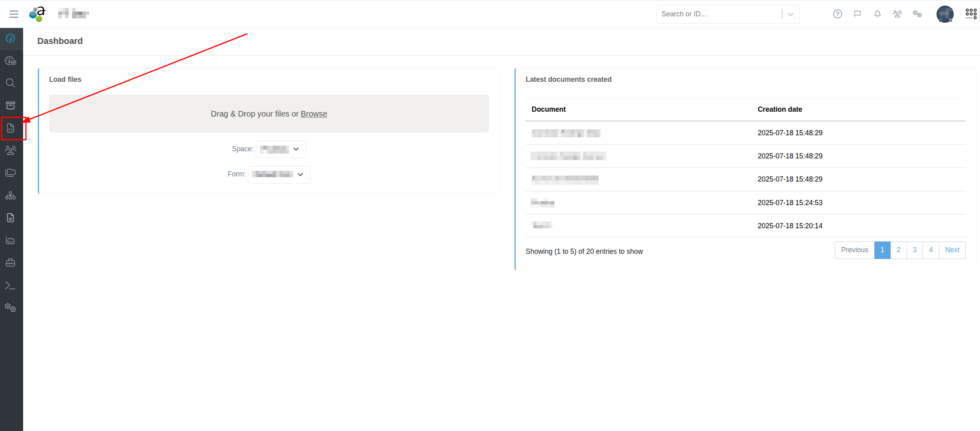Open the users group sidebar icon

(11, 150)
